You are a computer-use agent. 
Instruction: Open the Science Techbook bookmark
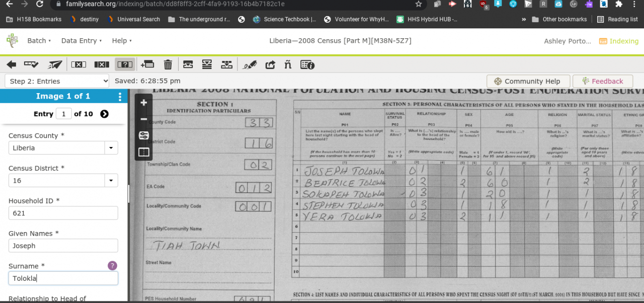point(284,20)
